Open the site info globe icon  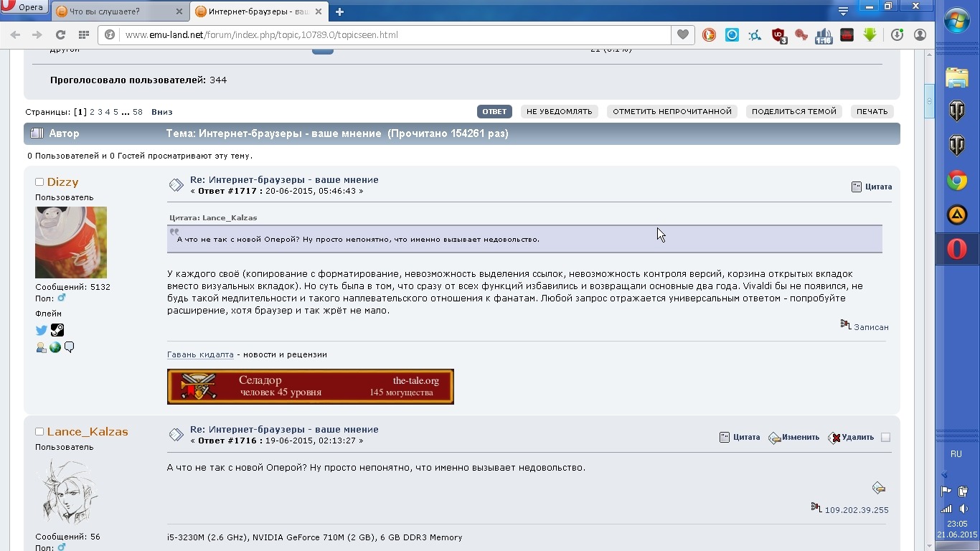coord(110,34)
